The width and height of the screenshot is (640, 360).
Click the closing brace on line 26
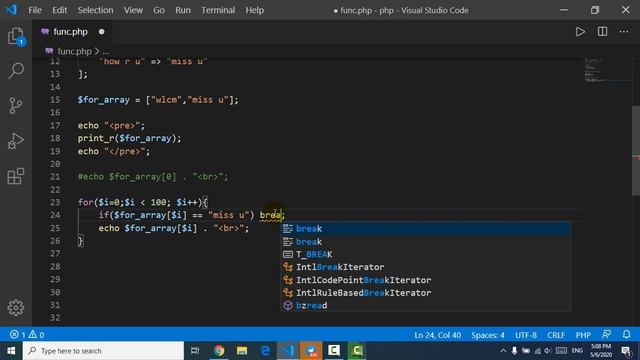pos(80,241)
